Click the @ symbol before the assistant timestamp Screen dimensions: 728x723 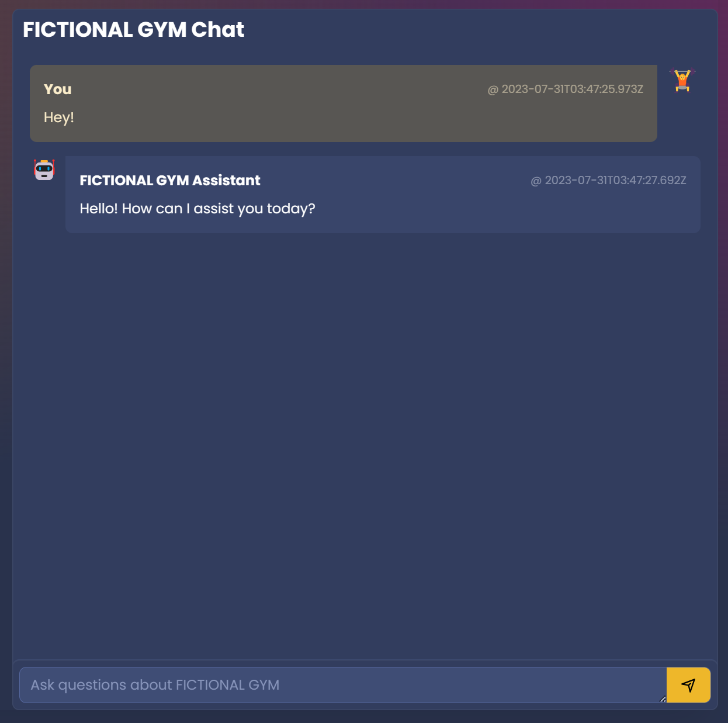536,181
